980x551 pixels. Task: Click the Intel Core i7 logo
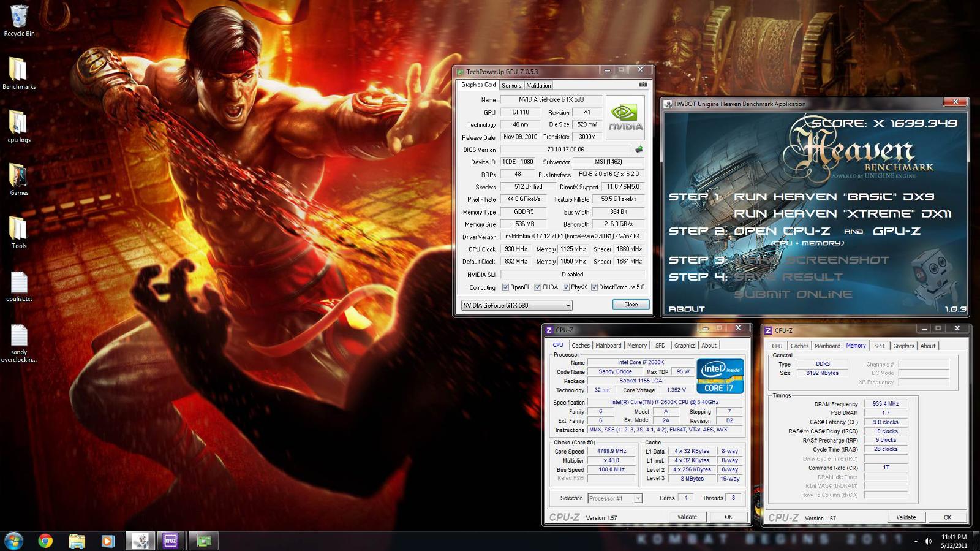click(720, 376)
